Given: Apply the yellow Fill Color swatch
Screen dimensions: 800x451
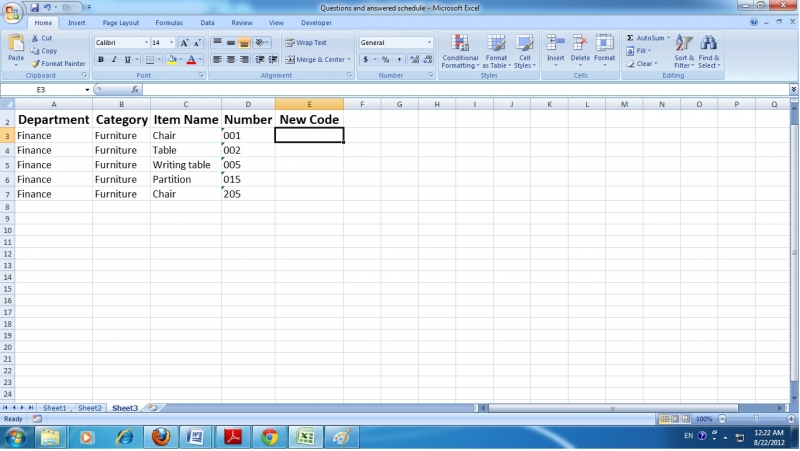Looking at the screenshot, I should [x=172, y=60].
